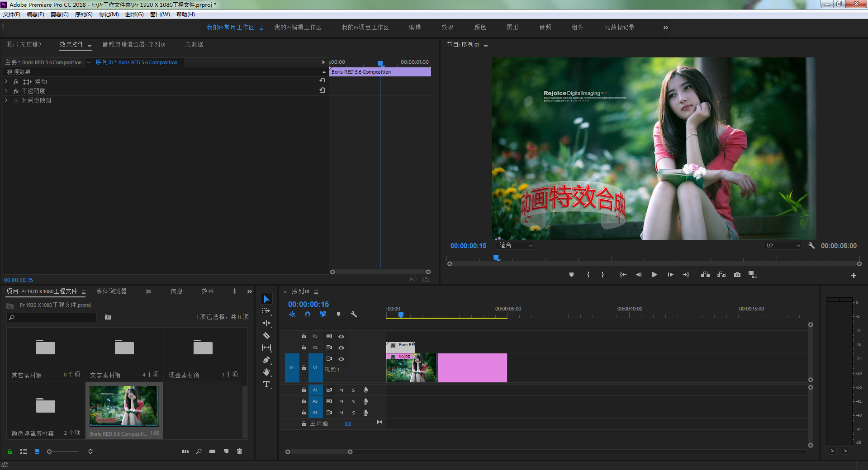
Task: Select the Pen tool
Action: pos(266,360)
